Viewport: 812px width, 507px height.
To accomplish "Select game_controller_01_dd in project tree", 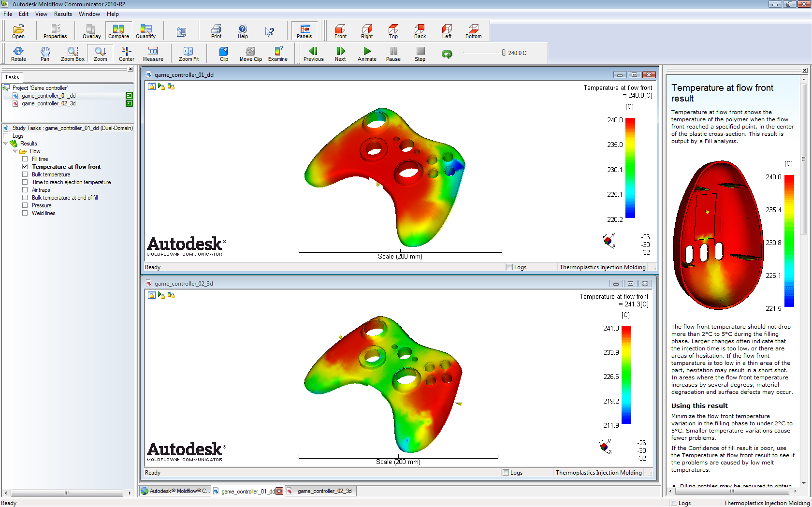I will 48,96.
